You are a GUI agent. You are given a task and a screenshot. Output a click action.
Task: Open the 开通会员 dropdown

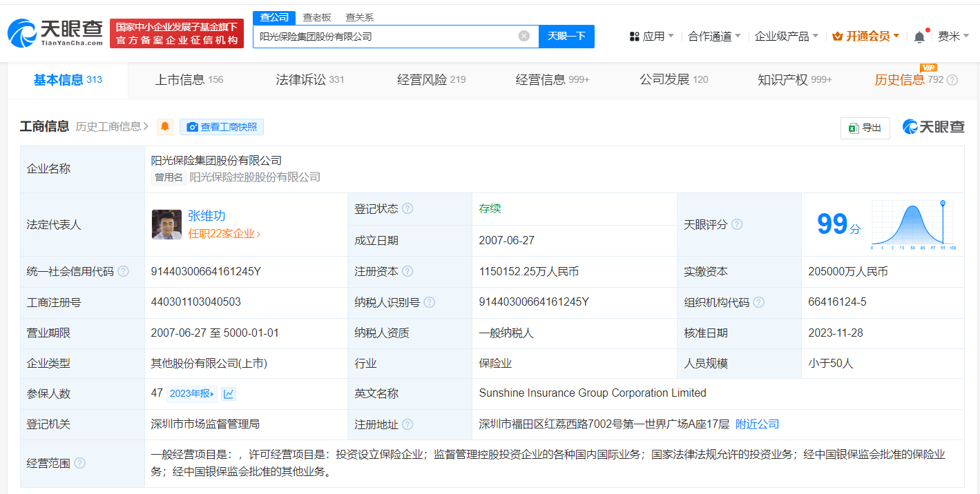coord(865,36)
